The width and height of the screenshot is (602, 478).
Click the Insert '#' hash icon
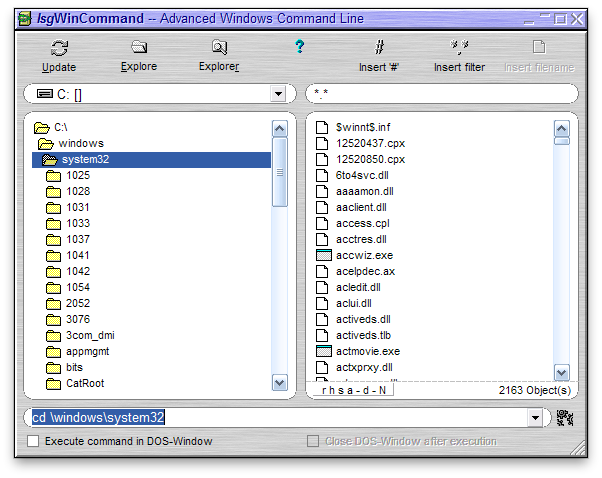[379, 47]
